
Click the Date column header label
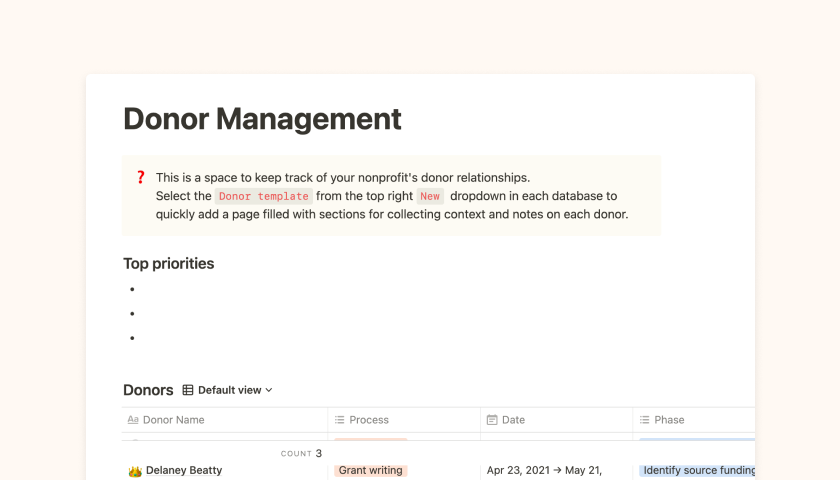(x=513, y=420)
